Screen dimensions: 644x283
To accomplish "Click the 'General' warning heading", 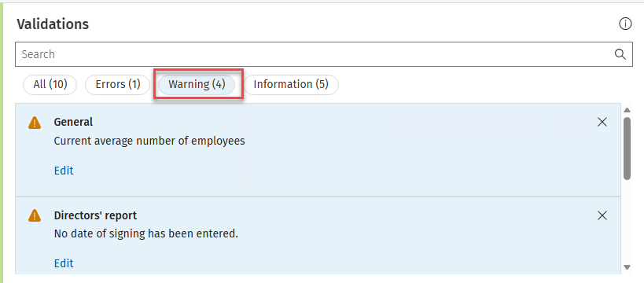I will [73, 122].
